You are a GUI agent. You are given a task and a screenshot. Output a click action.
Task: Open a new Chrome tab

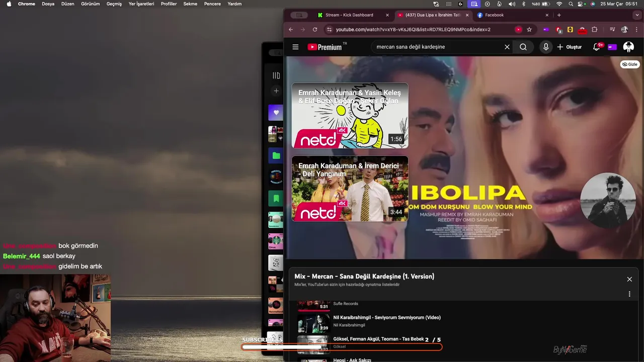pyautogui.click(x=559, y=15)
